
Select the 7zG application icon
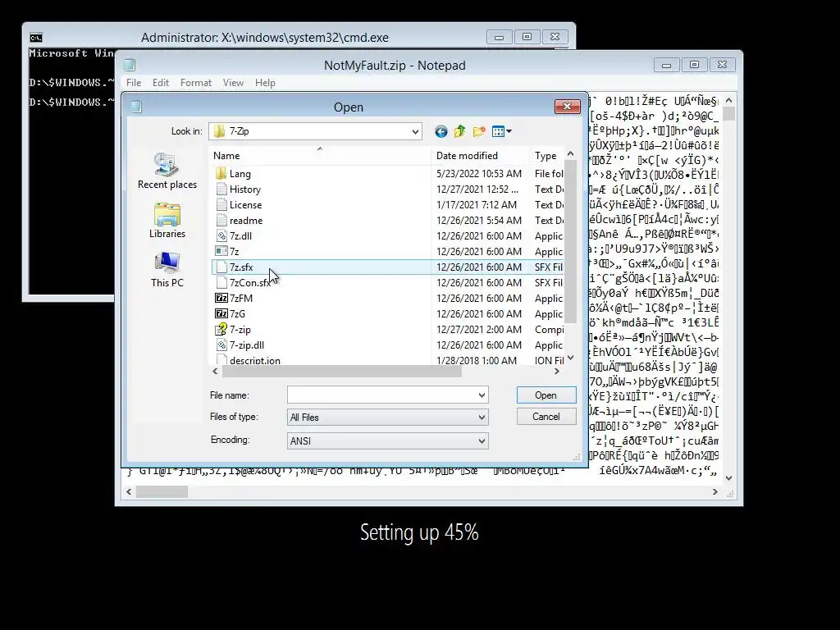[221, 313]
